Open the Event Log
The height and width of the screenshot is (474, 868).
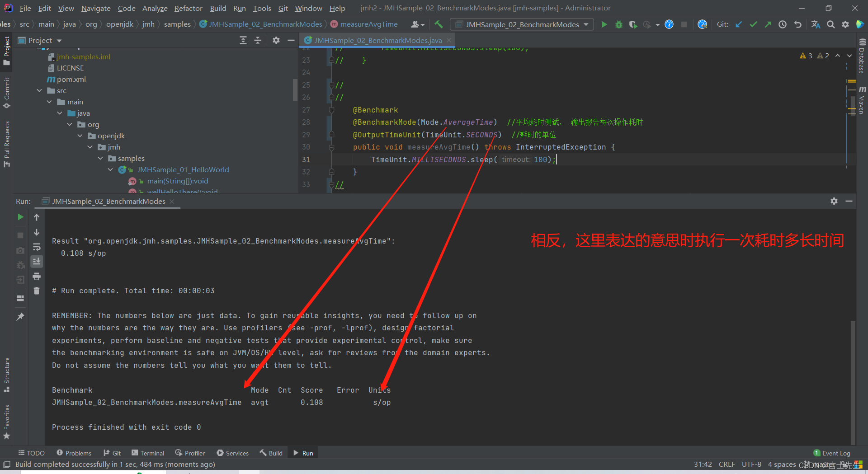(x=832, y=453)
